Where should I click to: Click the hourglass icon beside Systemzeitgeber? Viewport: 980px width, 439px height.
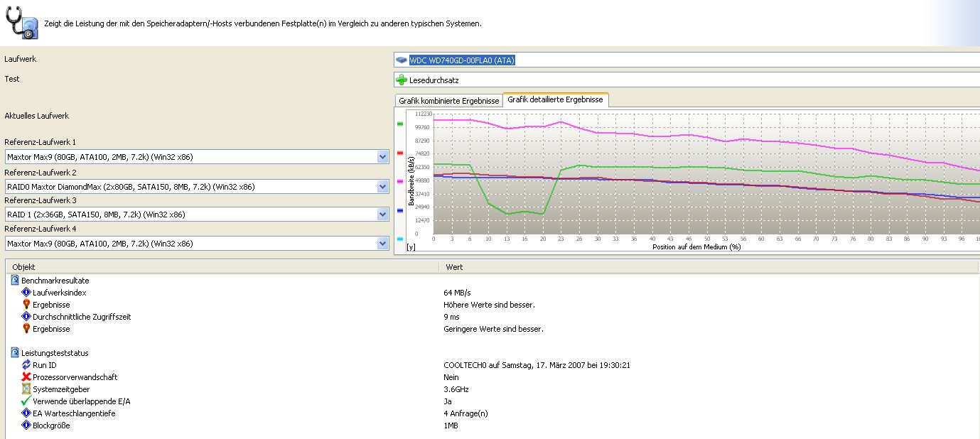tap(26, 389)
